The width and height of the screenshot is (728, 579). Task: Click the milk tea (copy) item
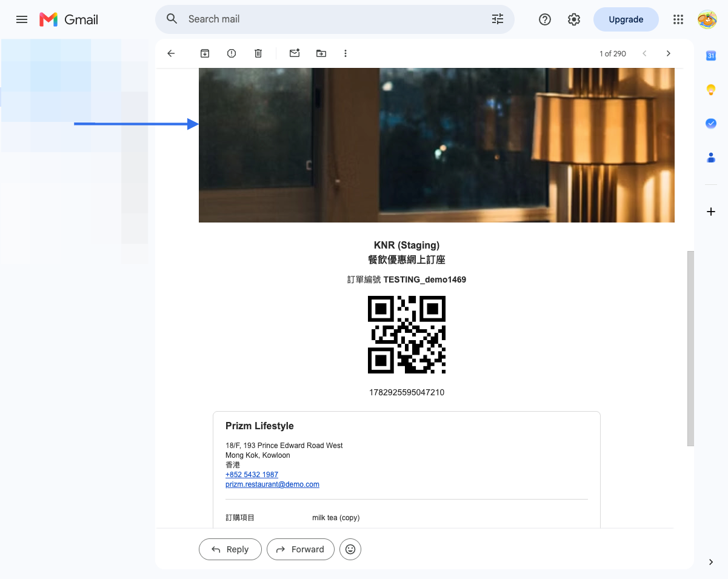coord(336,518)
